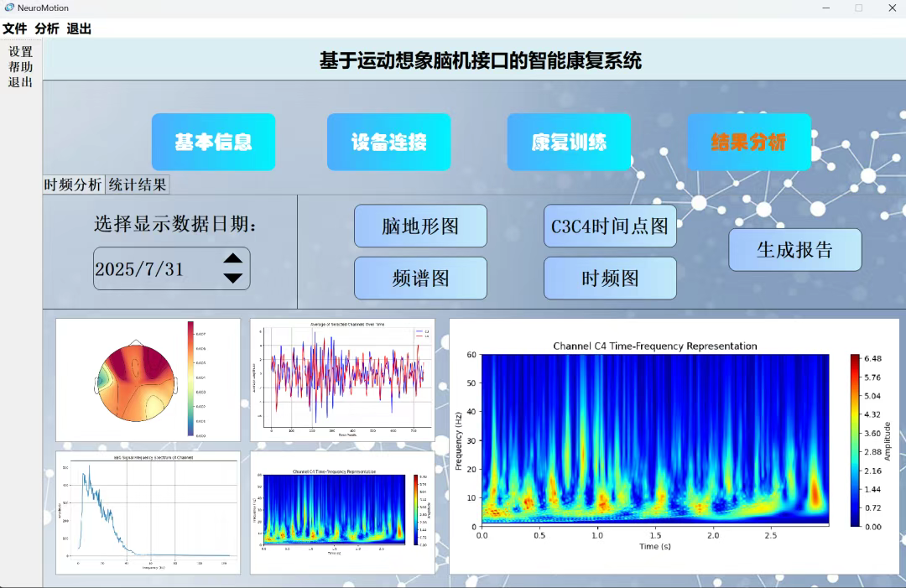906x588 pixels.
Task: Click the NeuroMotion app icon in title bar
Action: (9, 8)
